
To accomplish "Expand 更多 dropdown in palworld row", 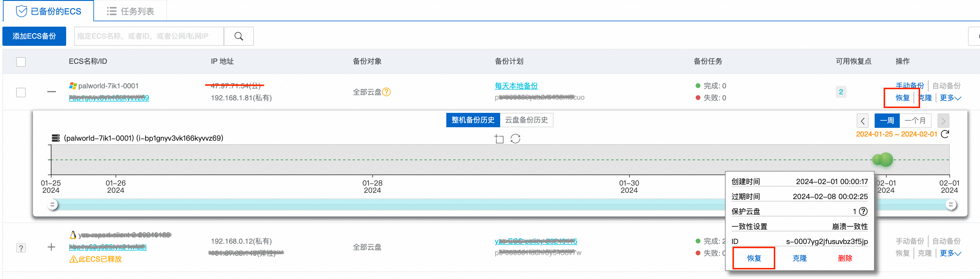I will tap(950, 98).
